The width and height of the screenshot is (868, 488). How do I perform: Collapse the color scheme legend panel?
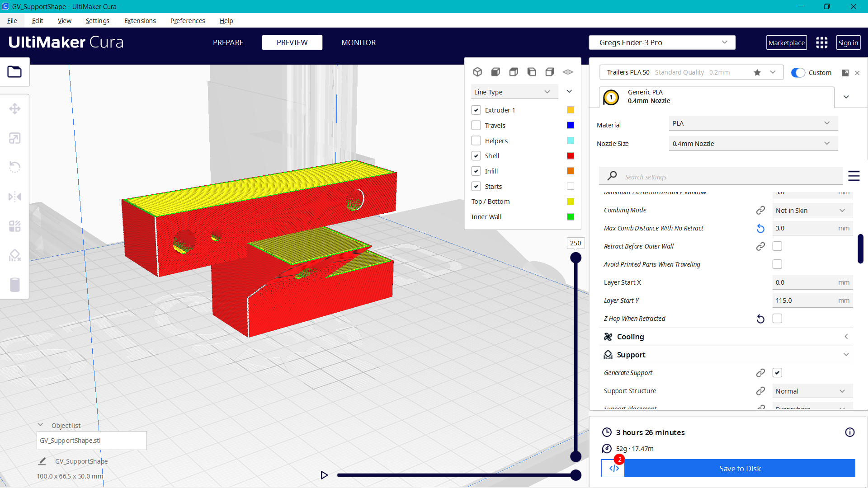[x=569, y=92]
